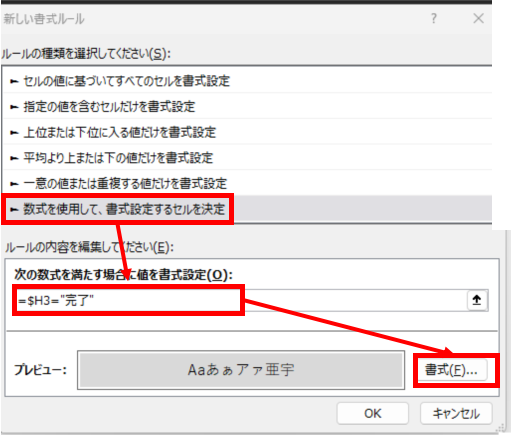
Task: Click the arrow bullet beside 上位または下位 rule
Action: point(14,133)
